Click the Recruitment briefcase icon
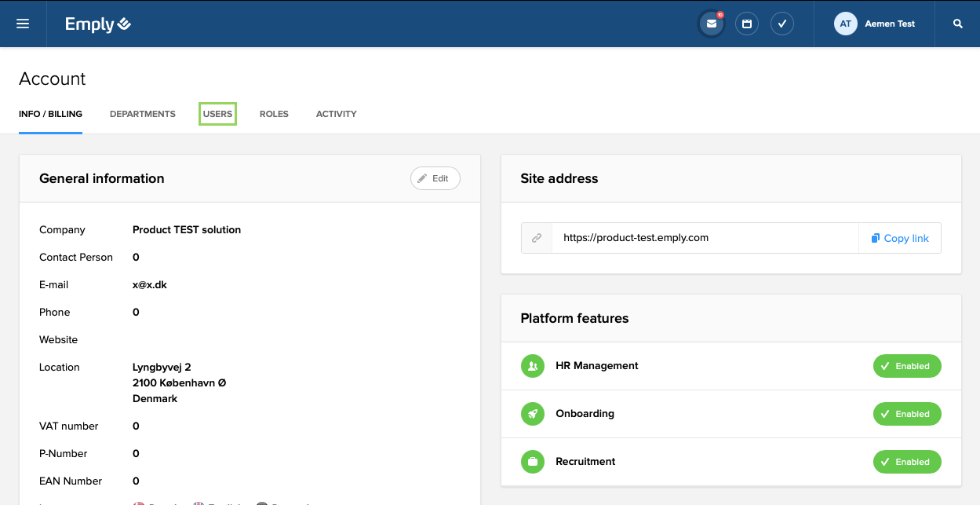Viewport: 980px width, 505px height. click(x=533, y=462)
